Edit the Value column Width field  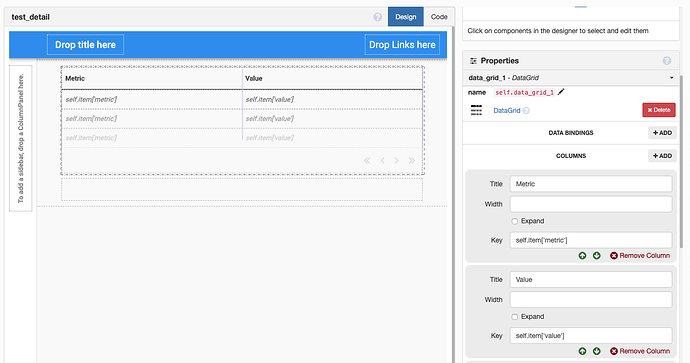point(591,300)
